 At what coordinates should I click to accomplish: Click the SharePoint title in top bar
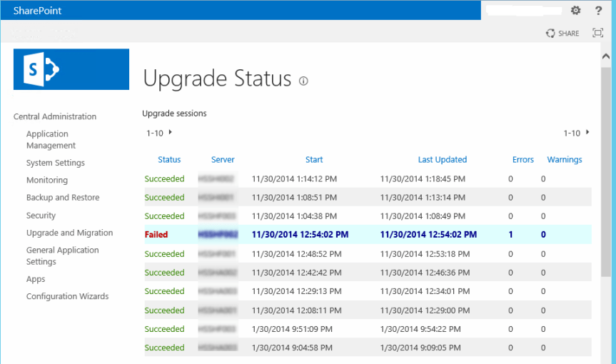coord(36,10)
